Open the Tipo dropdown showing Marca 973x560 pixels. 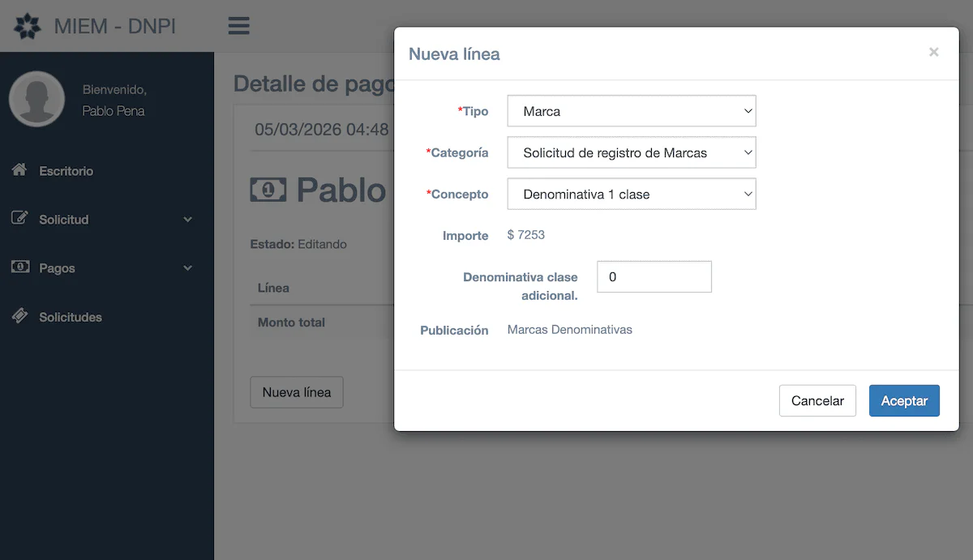coord(632,111)
